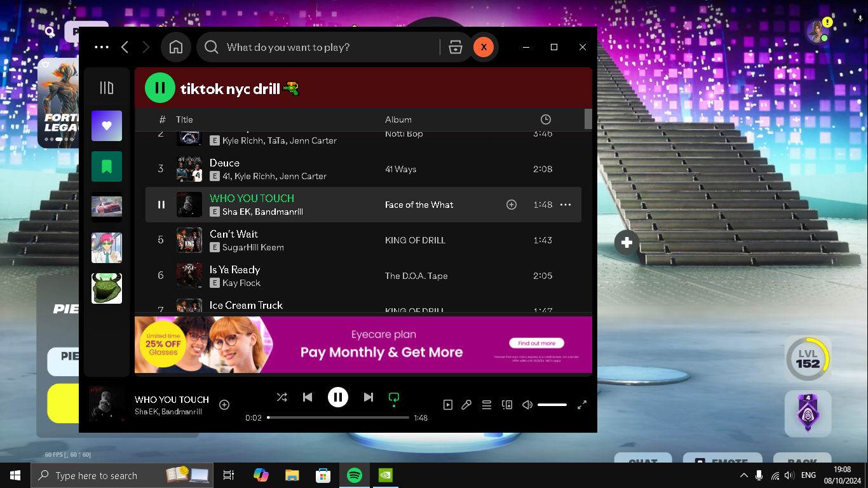868x488 pixels.
Task: Go back with the left arrow
Action: [x=125, y=47]
